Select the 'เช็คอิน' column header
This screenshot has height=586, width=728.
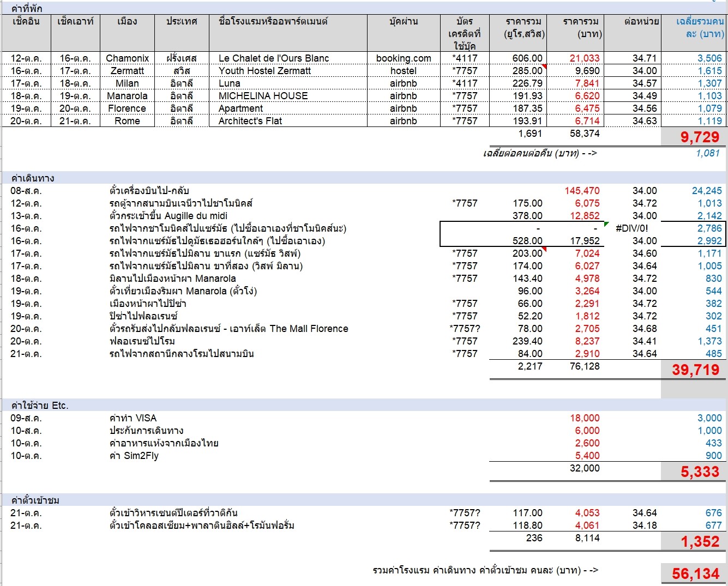point(26,33)
